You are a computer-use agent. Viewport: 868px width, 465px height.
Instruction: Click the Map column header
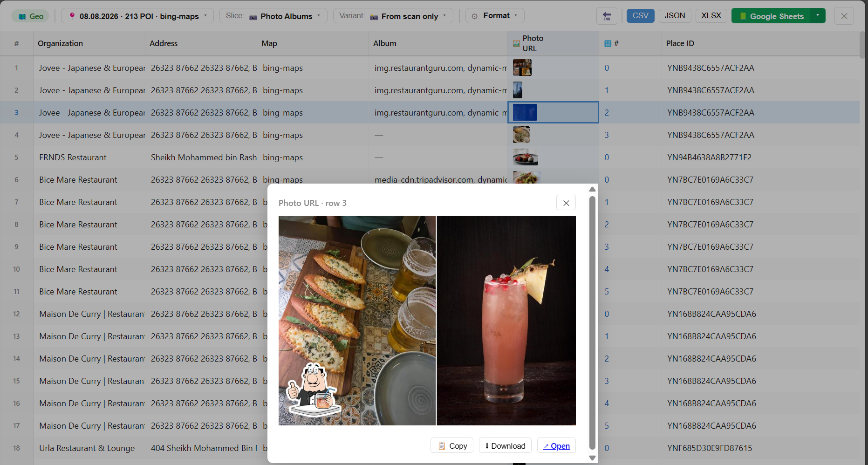point(313,43)
